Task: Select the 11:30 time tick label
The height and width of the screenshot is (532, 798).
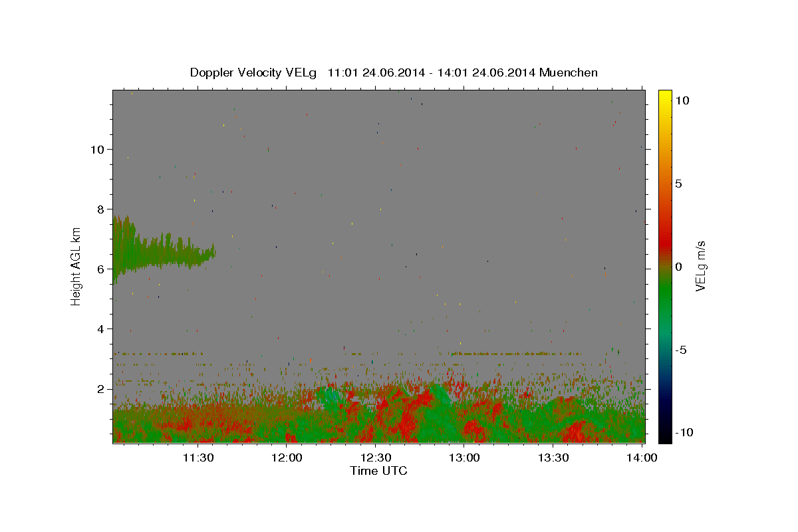Action: click(x=198, y=458)
